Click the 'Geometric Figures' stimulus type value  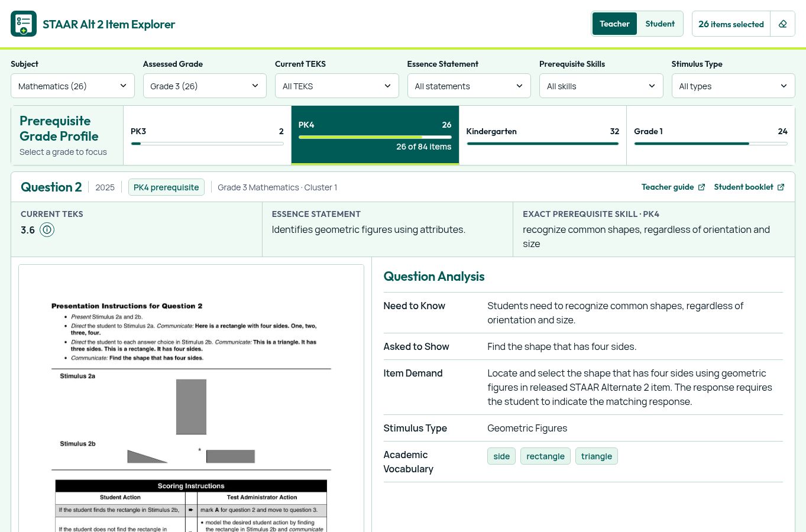527,429
